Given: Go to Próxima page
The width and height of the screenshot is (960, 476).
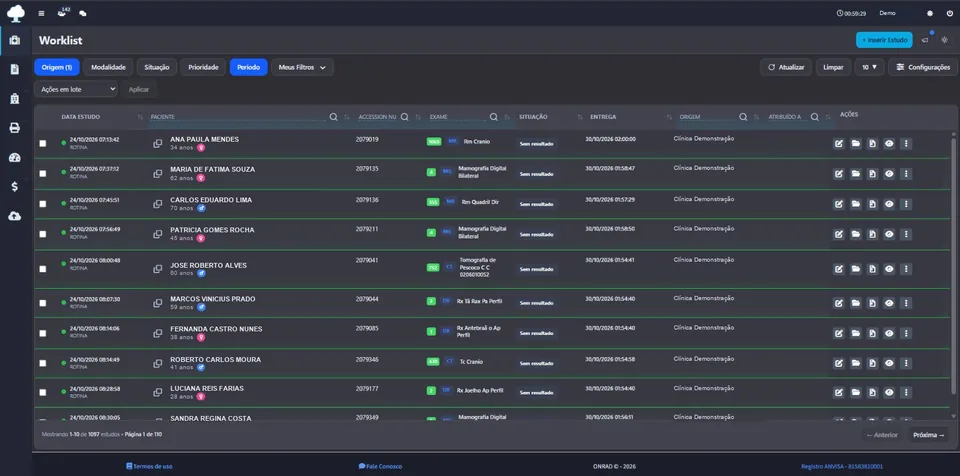Looking at the screenshot, I should [929, 435].
